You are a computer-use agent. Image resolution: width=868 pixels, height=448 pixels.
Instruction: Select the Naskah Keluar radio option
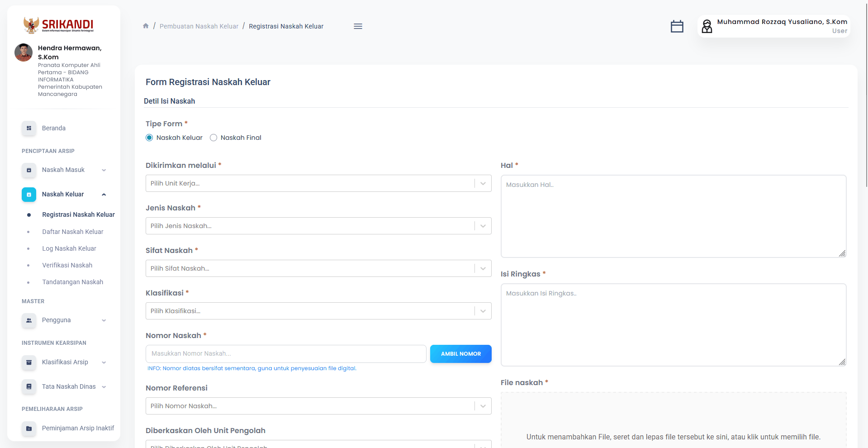pyautogui.click(x=149, y=138)
